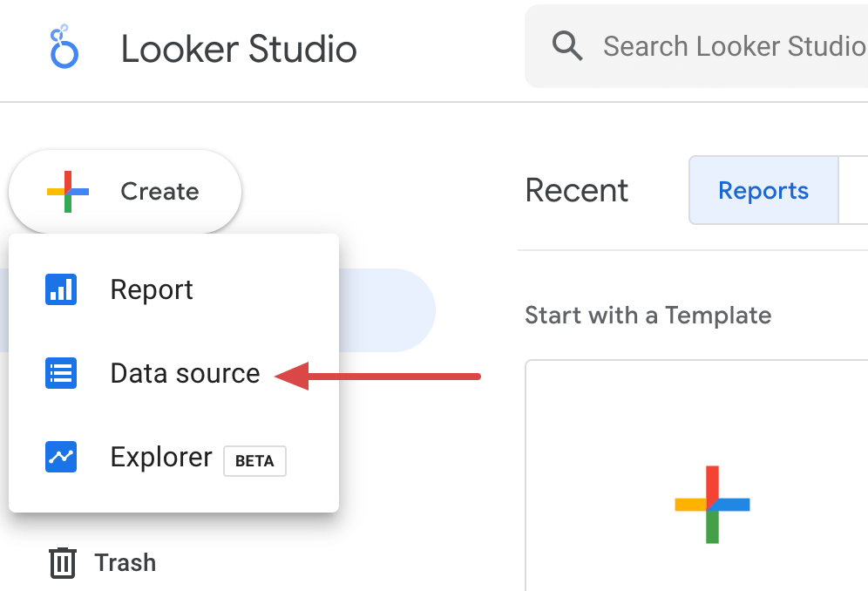The height and width of the screenshot is (591, 868).
Task: Click the Data source list icon
Action: click(x=61, y=373)
